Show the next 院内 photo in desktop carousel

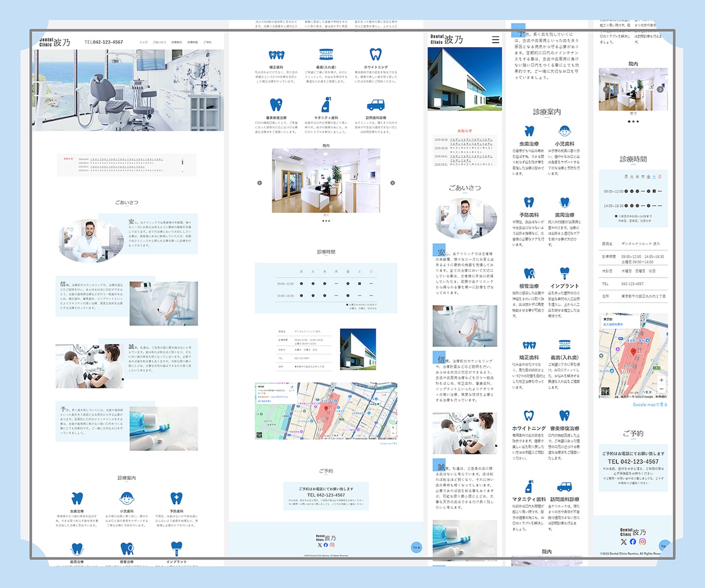point(393,183)
